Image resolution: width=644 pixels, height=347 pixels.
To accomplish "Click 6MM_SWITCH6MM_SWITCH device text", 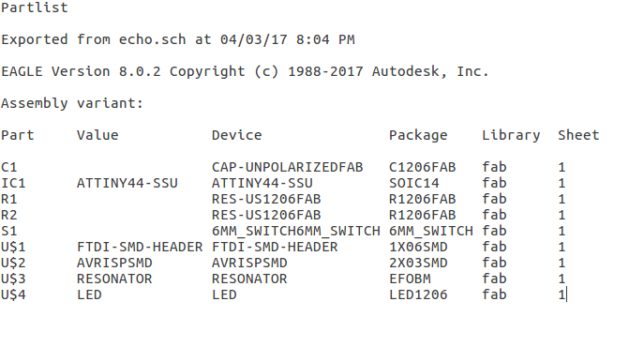I will (295, 231).
